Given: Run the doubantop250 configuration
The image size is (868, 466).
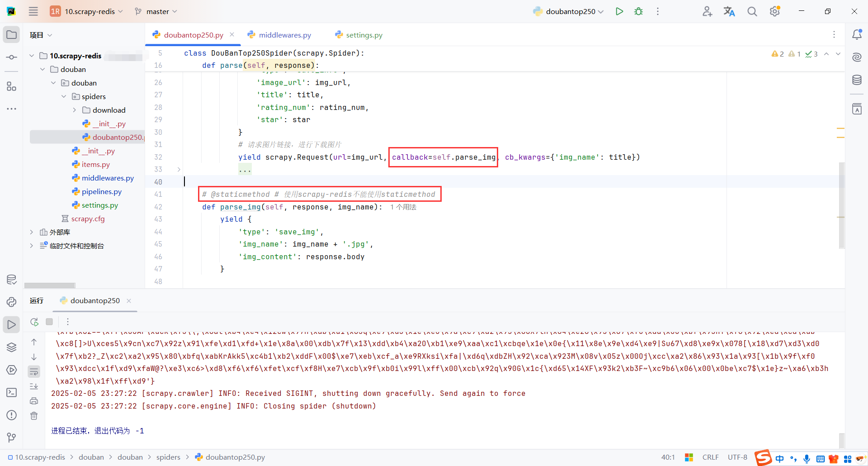Looking at the screenshot, I should coord(619,11).
